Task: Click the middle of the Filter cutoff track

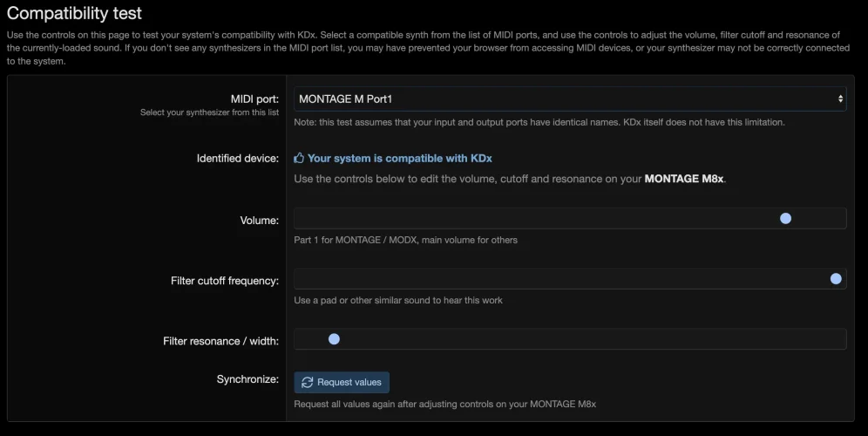Action: pyautogui.click(x=570, y=279)
